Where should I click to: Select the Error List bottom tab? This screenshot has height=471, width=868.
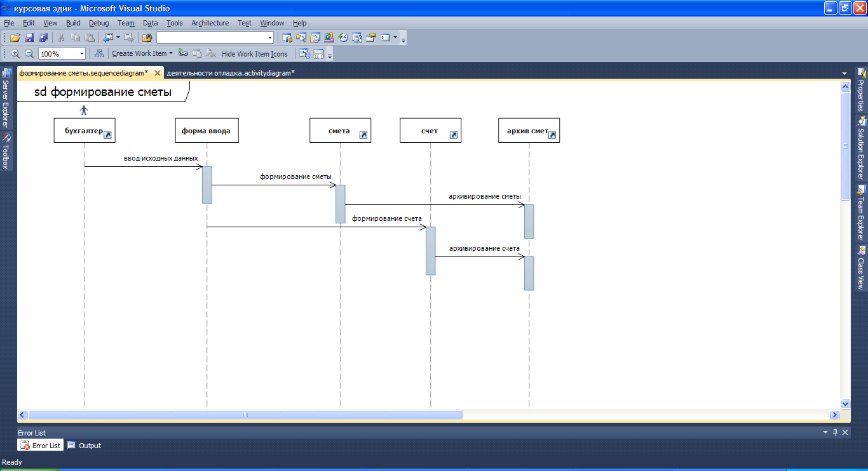(x=41, y=446)
